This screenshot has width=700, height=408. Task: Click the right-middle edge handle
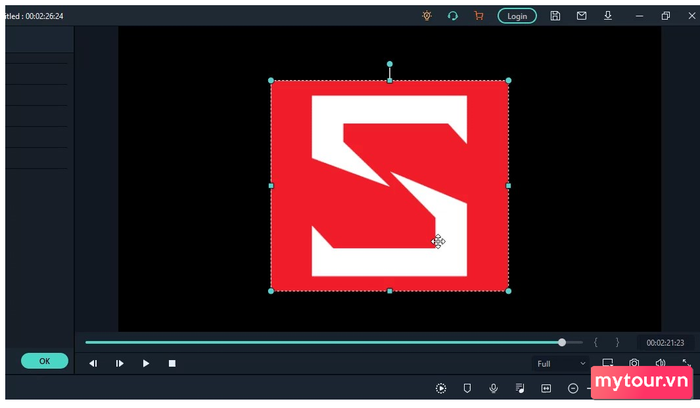click(x=508, y=186)
